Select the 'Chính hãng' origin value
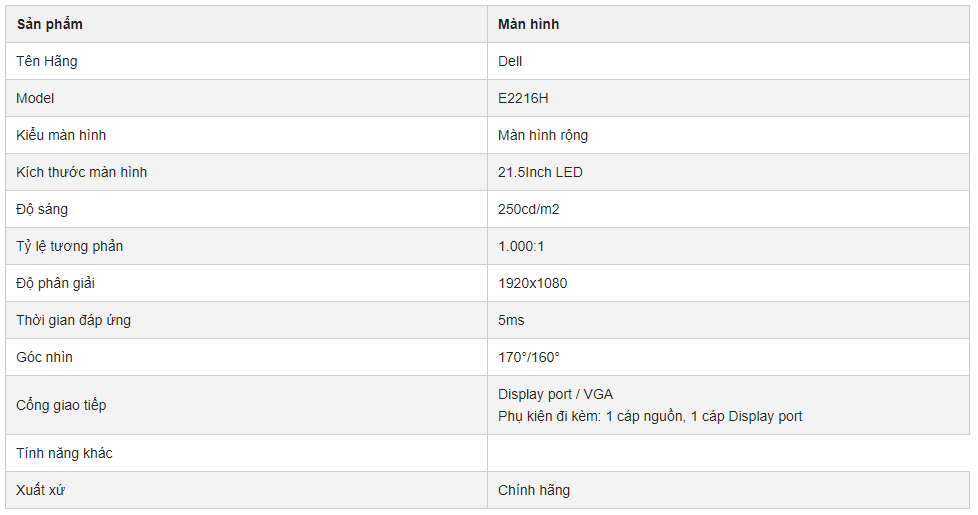The height and width of the screenshot is (515, 978). click(534, 490)
